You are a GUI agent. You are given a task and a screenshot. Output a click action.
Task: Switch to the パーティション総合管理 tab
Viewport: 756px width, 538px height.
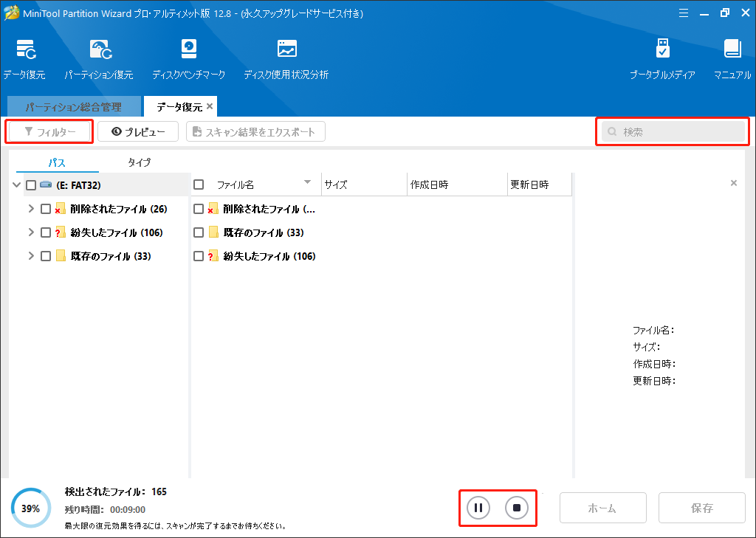[x=75, y=106]
